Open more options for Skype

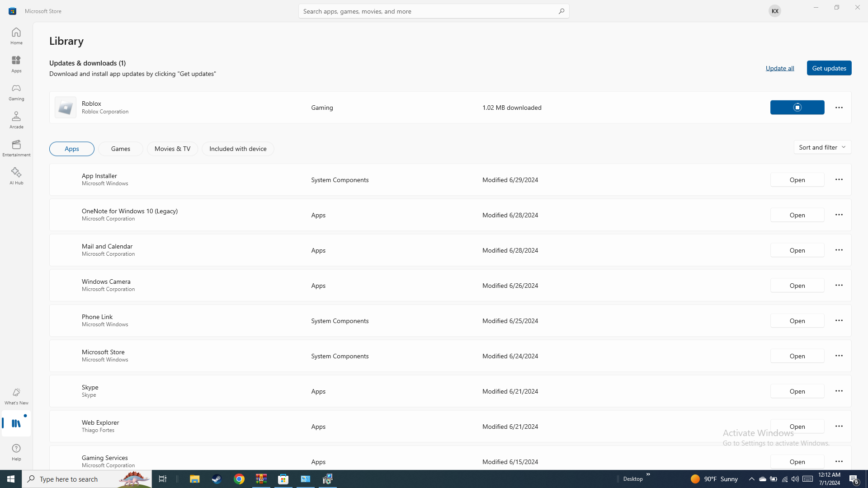[x=839, y=391]
